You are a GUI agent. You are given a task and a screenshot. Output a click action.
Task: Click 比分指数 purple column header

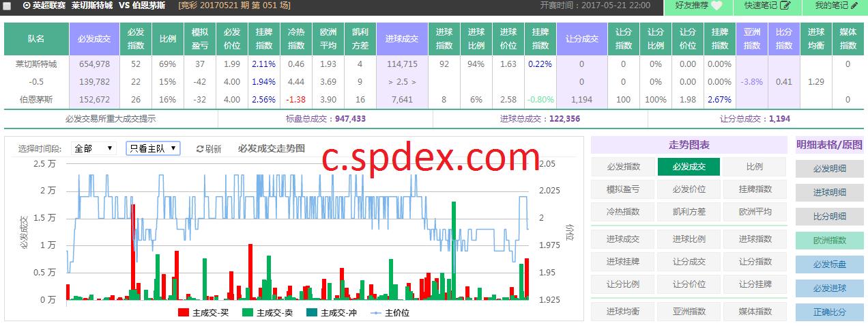tap(784, 39)
